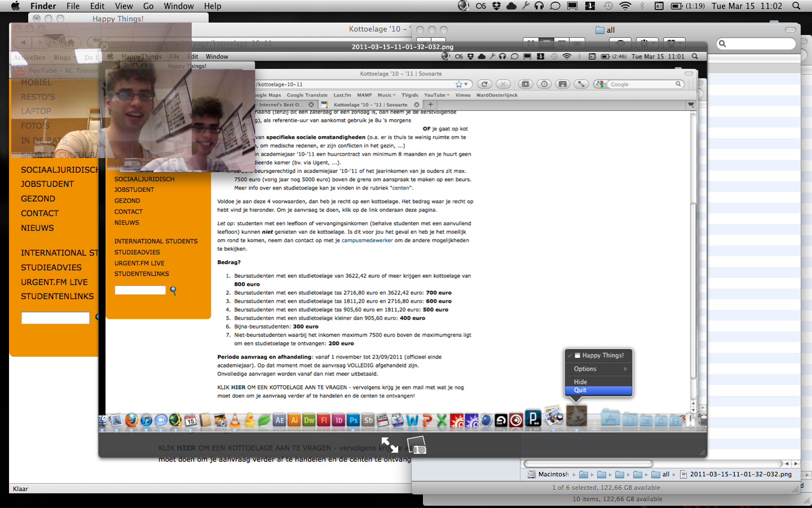Open the Help menu in the menu bar
The width and height of the screenshot is (812, 508).
click(x=213, y=6)
